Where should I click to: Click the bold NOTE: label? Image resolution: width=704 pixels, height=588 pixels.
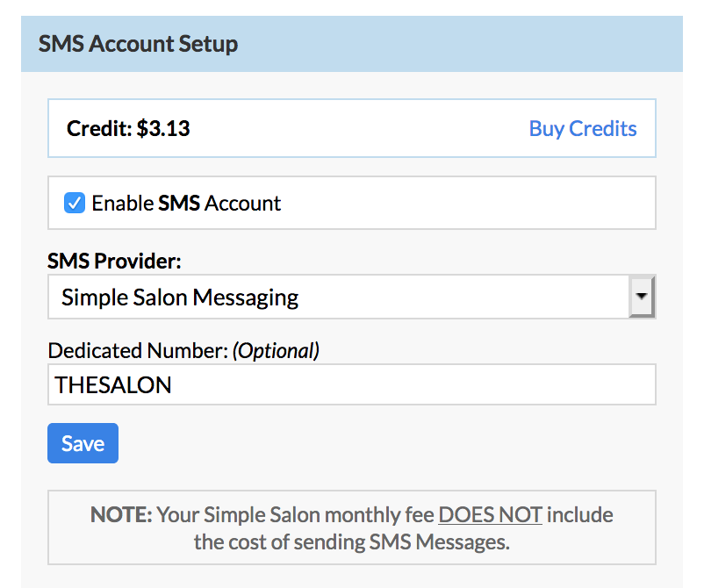click(x=121, y=514)
